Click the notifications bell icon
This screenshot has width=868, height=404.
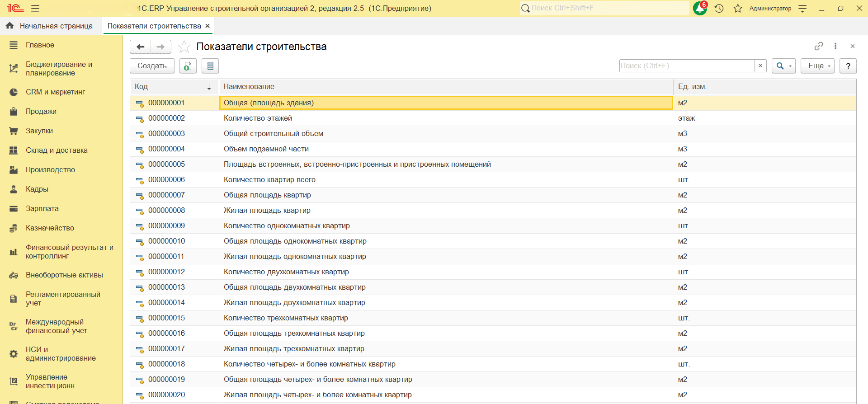700,8
